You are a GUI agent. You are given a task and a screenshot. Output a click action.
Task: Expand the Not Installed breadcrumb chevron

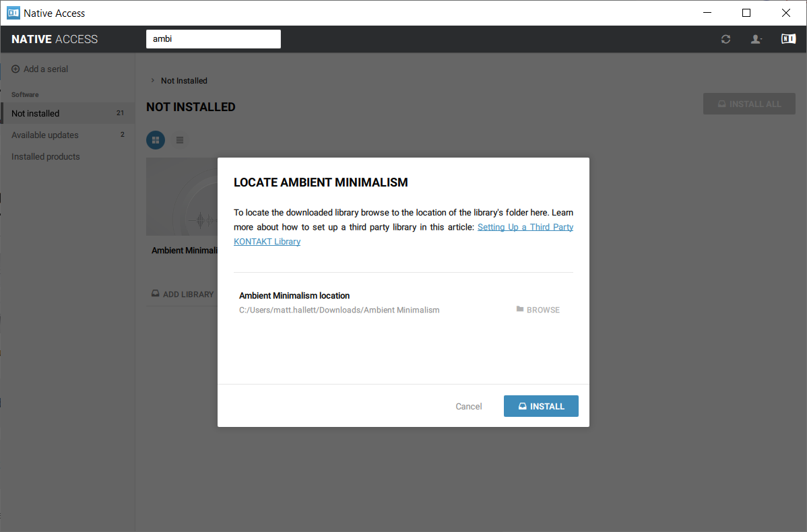click(x=152, y=81)
